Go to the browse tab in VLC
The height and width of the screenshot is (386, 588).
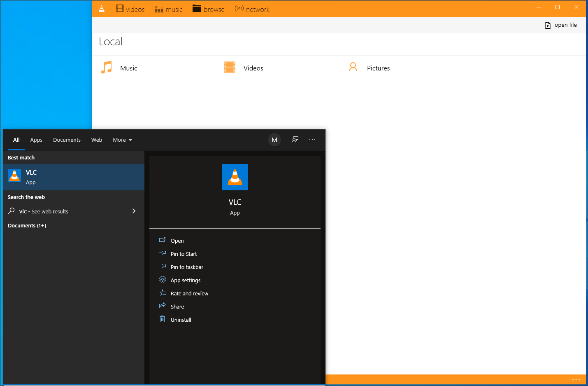point(208,9)
